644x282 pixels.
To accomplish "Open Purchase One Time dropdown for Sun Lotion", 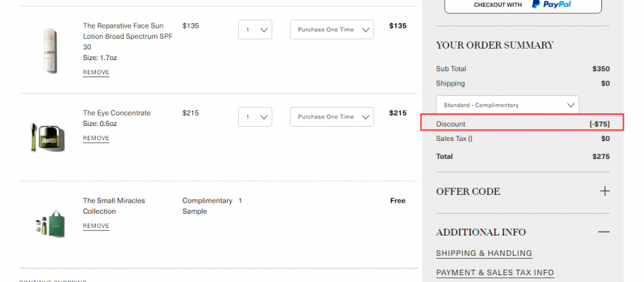I will 332,29.
